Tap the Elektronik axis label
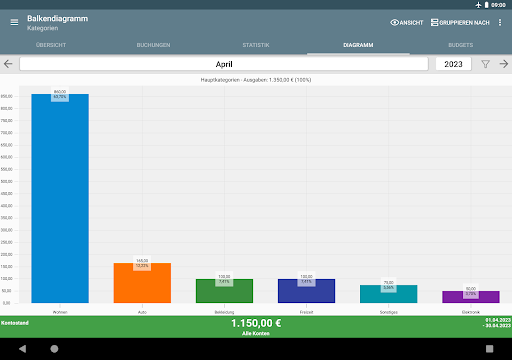 (471, 312)
